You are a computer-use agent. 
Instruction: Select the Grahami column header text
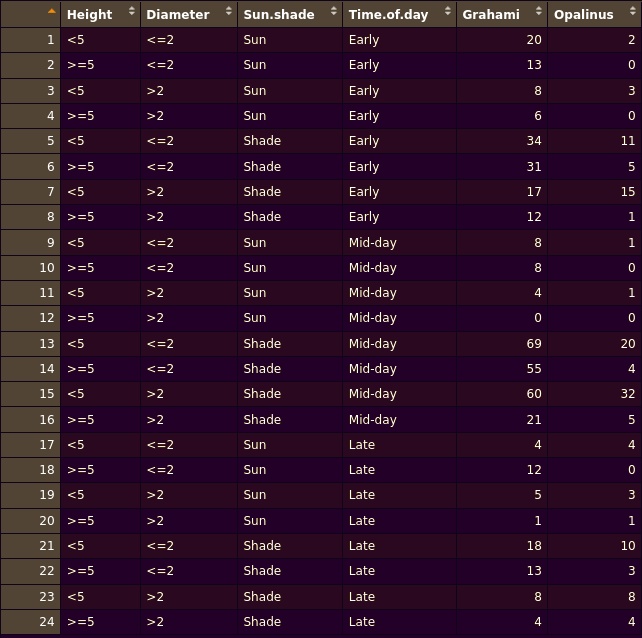[491, 14]
